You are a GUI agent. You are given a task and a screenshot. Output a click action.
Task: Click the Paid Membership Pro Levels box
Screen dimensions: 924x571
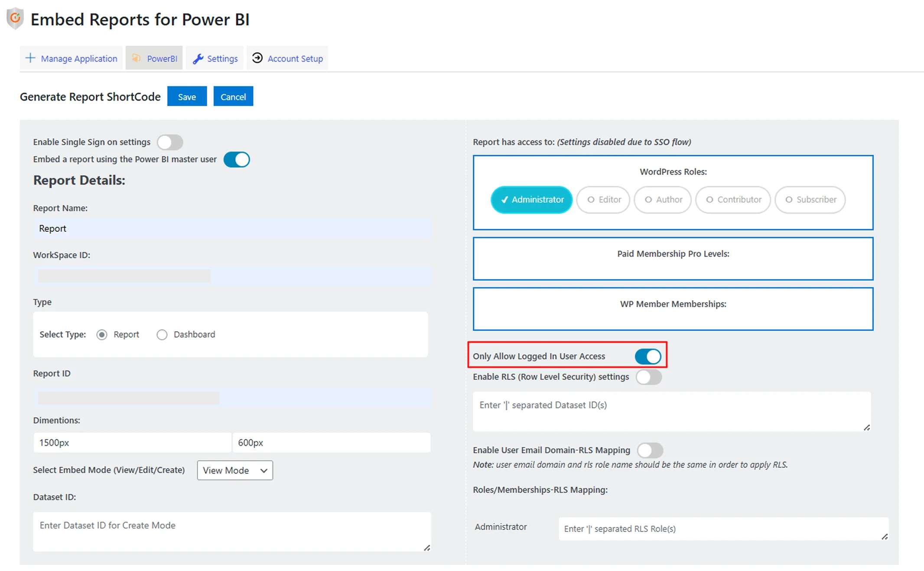[673, 259]
